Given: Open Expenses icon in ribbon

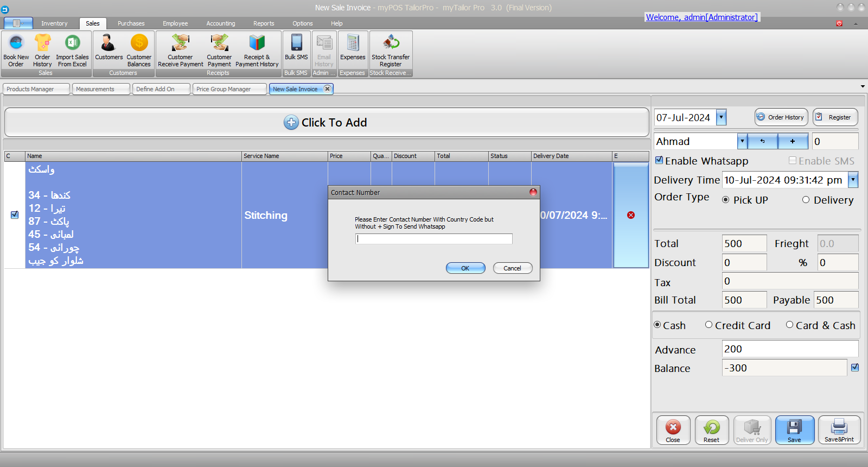Looking at the screenshot, I should 353,48.
